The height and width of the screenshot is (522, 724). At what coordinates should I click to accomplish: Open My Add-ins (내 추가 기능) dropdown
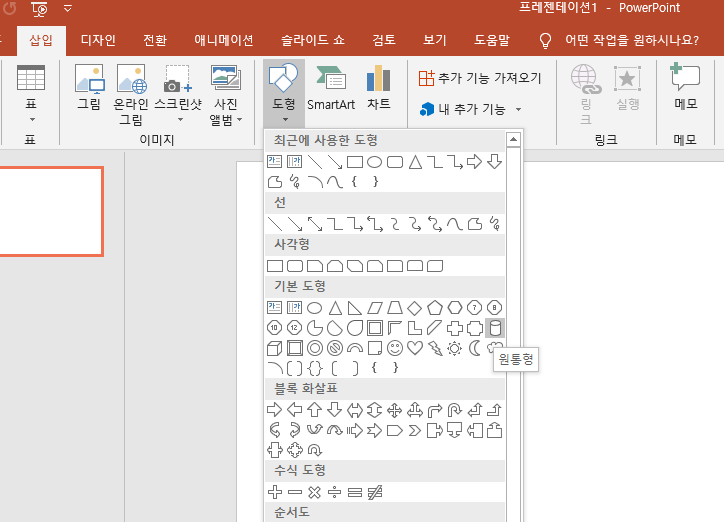(x=471, y=109)
